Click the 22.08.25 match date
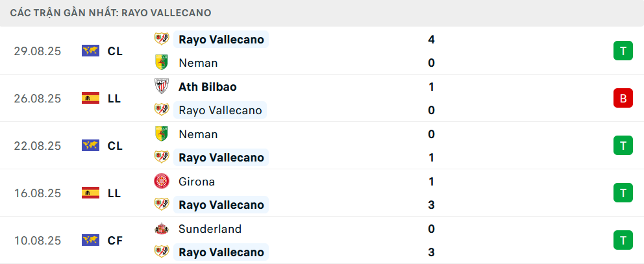644x264 pixels. (x=38, y=146)
